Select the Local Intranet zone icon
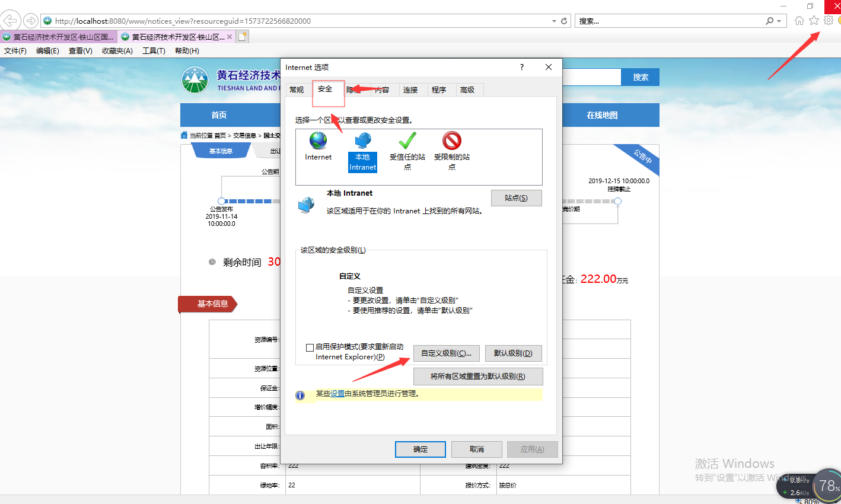841x504 pixels. pos(362,142)
